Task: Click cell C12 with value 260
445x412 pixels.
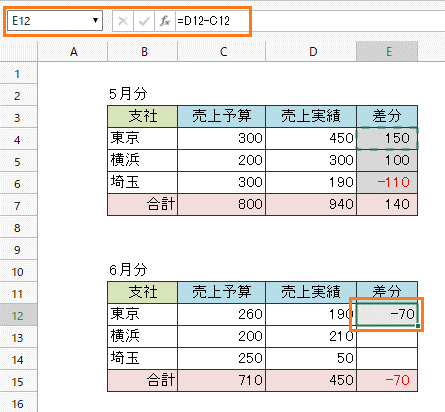Action: [x=222, y=314]
